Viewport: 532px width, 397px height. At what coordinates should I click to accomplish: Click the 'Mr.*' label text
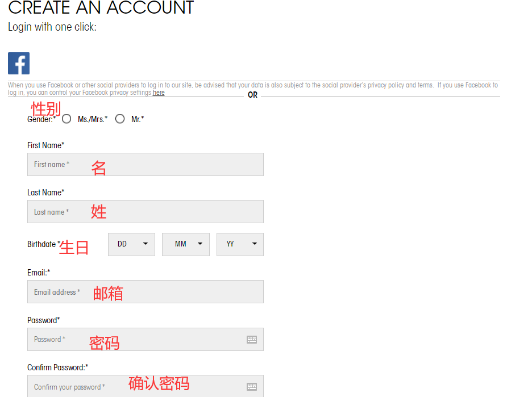(138, 119)
